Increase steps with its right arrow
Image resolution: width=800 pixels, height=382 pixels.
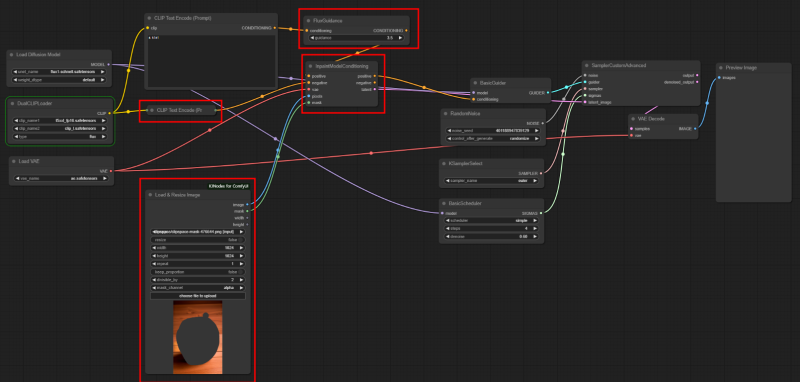tap(535, 228)
